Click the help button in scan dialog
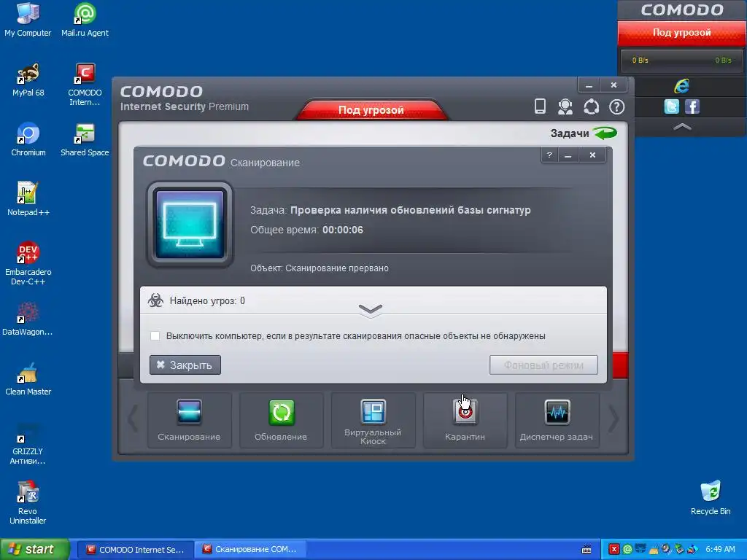Screen dimensions: 747x560 coord(550,155)
